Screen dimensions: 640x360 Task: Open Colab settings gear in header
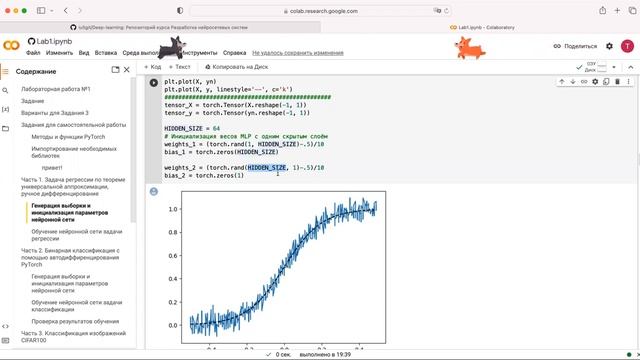(x=609, y=46)
